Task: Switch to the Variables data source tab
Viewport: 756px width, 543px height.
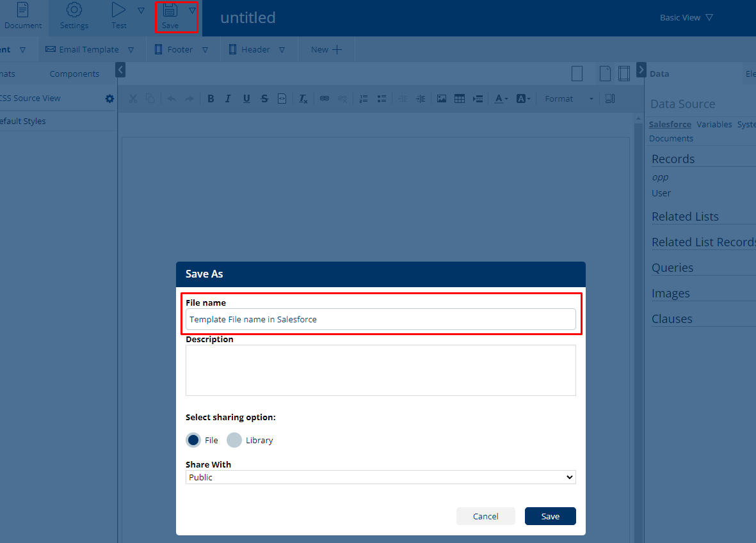Action: coord(714,124)
